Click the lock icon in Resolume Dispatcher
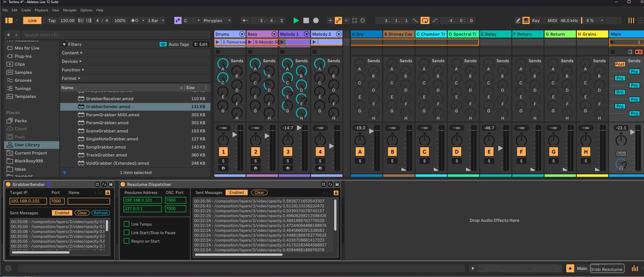 point(336,193)
